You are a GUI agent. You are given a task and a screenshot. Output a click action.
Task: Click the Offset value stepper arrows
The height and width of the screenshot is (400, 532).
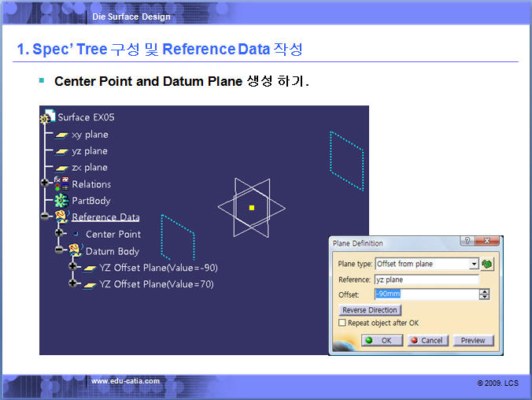coord(484,294)
